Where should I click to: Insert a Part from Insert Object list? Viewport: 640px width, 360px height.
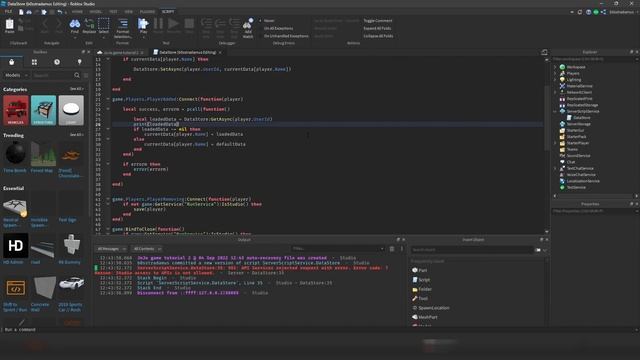click(419, 270)
